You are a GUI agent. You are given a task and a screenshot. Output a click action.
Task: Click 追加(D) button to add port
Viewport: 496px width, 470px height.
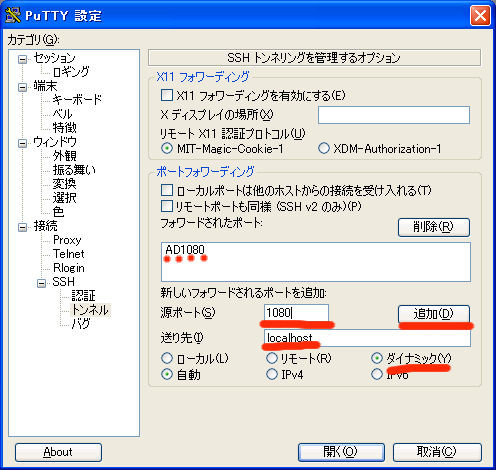point(434,314)
